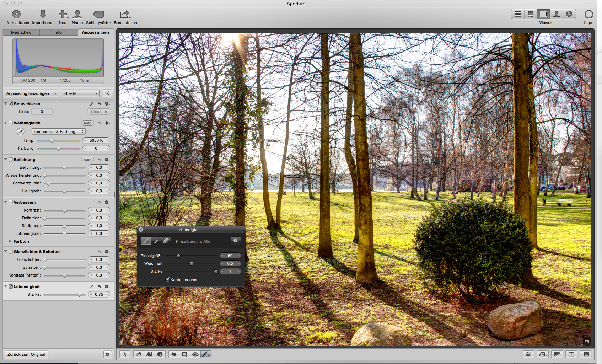Viewport: 602px width, 364px height.
Task: Enable the Belichtung checkbox
Action: 11,160
